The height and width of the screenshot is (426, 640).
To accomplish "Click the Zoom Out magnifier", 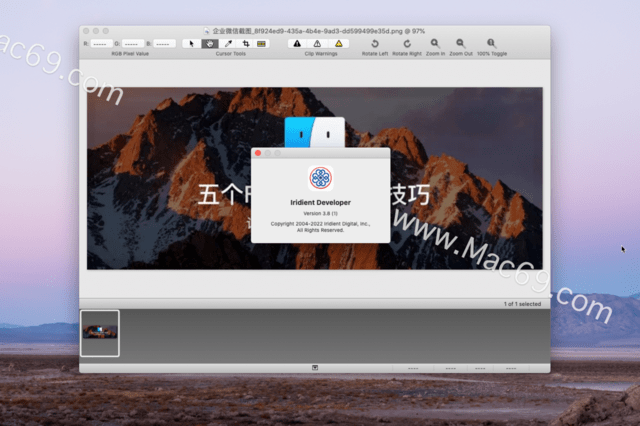I will (x=460, y=43).
